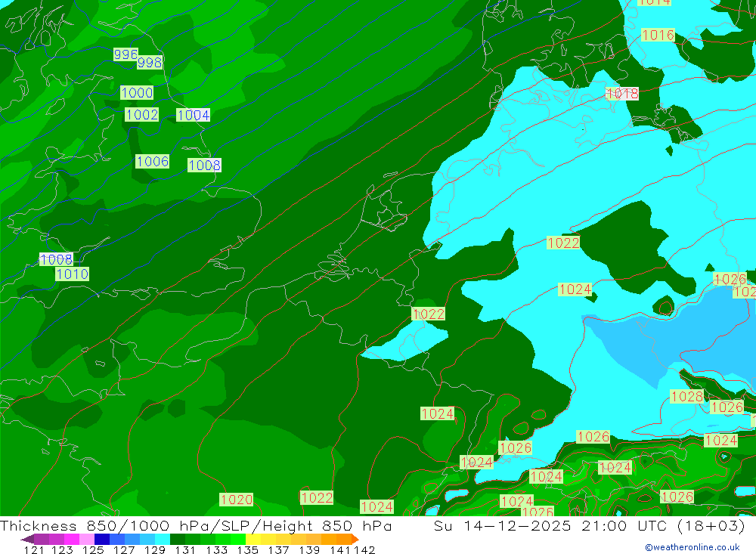The width and height of the screenshot is (756, 554).
Task: Click the date text 'Su 14-12-2025 21:00 UTC (18+03)'
Action: pos(589,526)
